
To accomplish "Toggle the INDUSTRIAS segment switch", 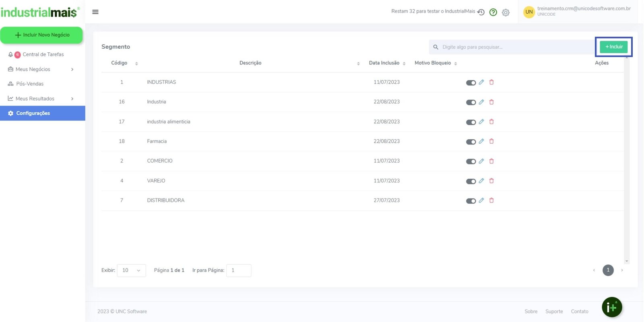I will (471, 83).
